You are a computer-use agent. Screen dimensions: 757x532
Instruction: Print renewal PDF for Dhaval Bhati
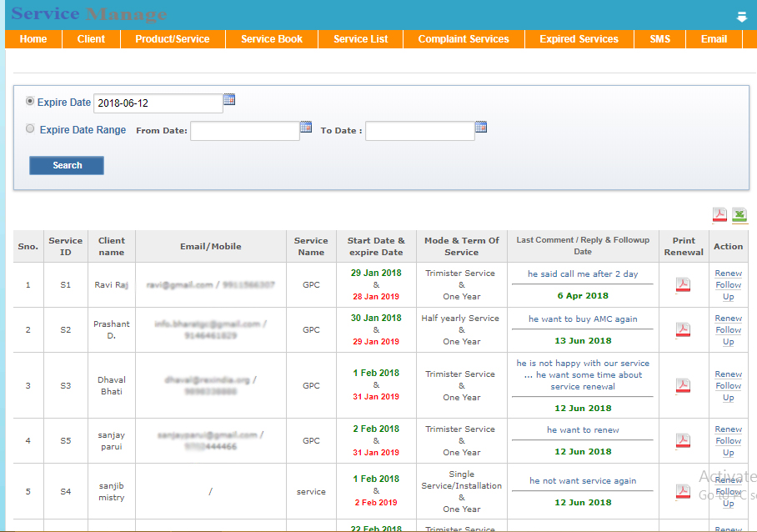point(683,385)
